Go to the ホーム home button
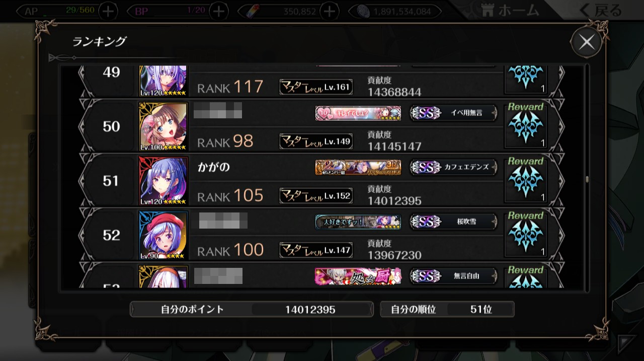Screen dimensions: 644x361 (510, 10)
